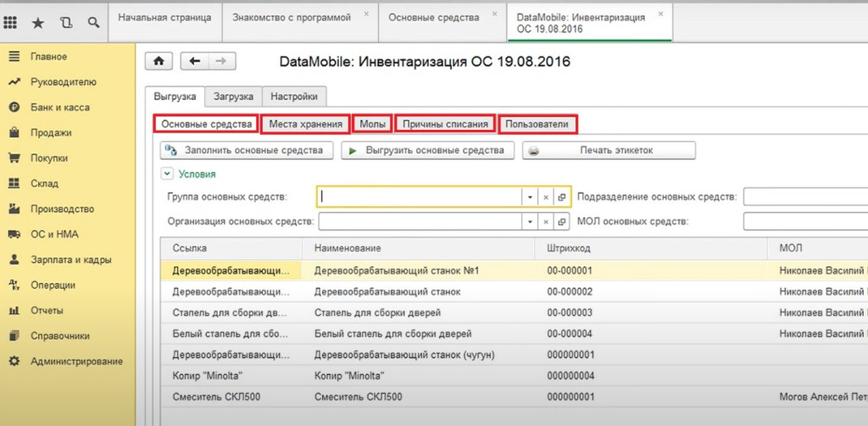868x426 pixels.
Task: Open favorites star icon
Action: click(x=37, y=22)
